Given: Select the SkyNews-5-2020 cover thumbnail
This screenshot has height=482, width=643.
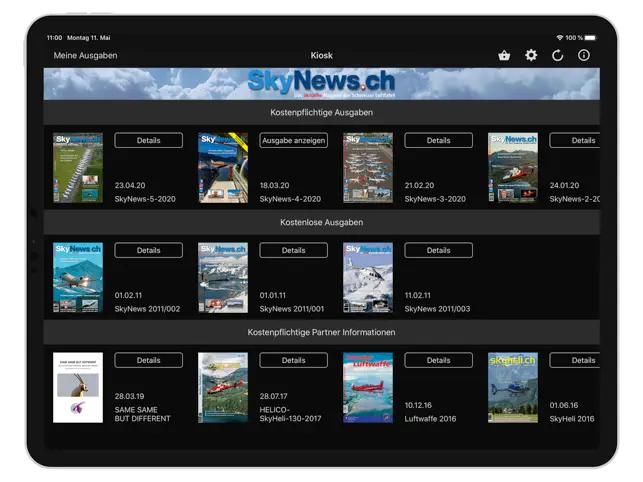Looking at the screenshot, I should pos(78,167).
